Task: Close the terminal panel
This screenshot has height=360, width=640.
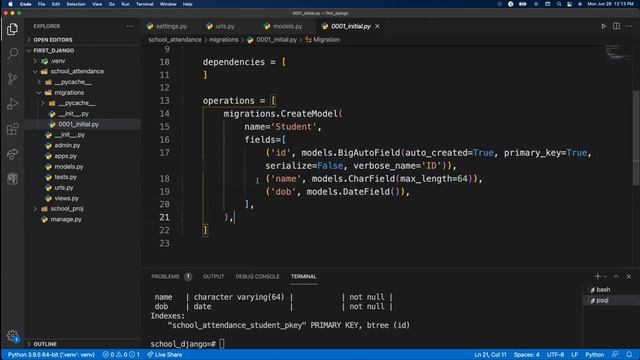Action: [x=629, y=276]
